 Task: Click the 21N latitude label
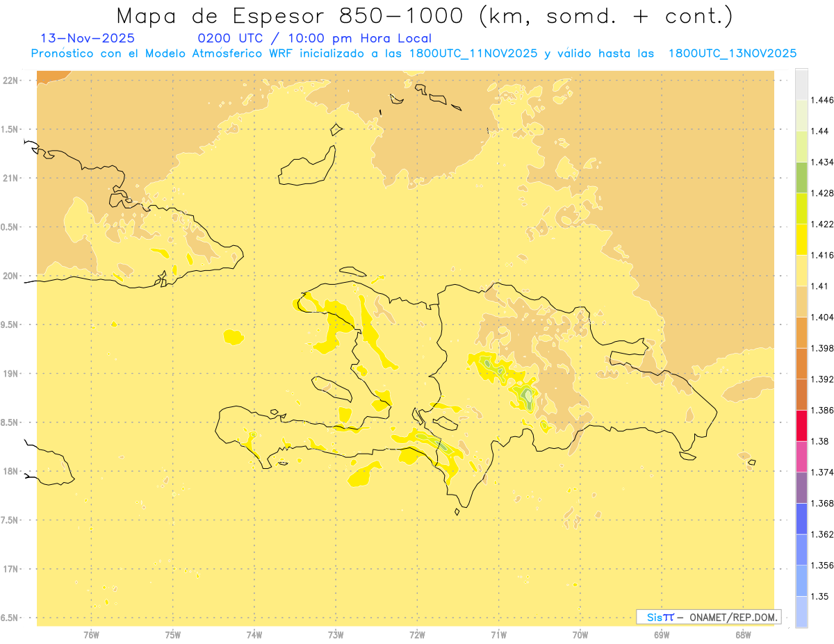coord(10,178)
